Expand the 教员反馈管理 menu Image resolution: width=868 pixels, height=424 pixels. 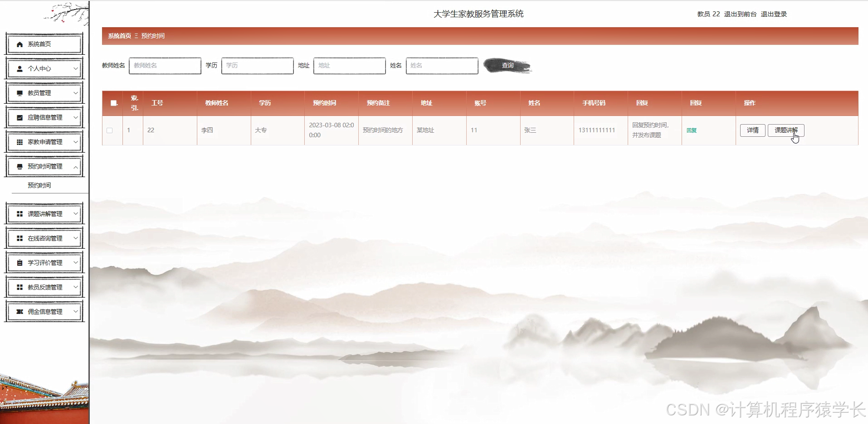(75, 287)
